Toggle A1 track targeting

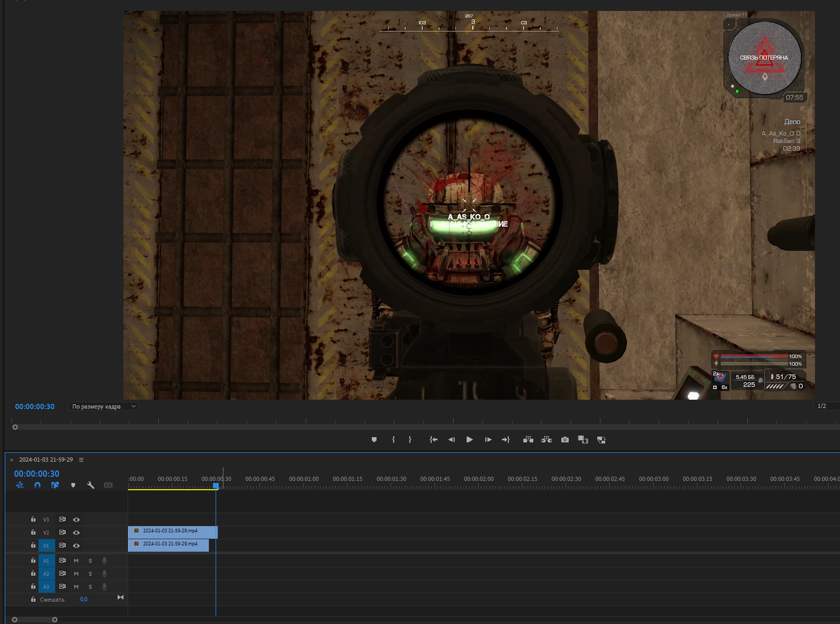(x=46, y=561)
